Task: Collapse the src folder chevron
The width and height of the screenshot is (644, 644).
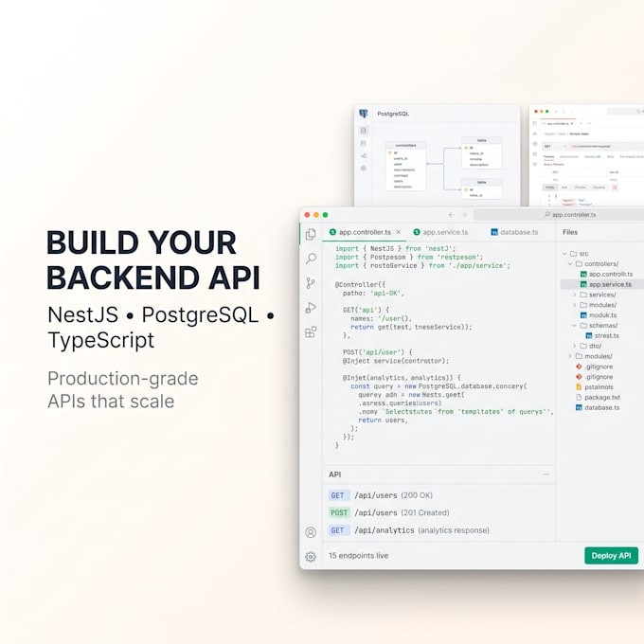Action: [x=564, y=254]
